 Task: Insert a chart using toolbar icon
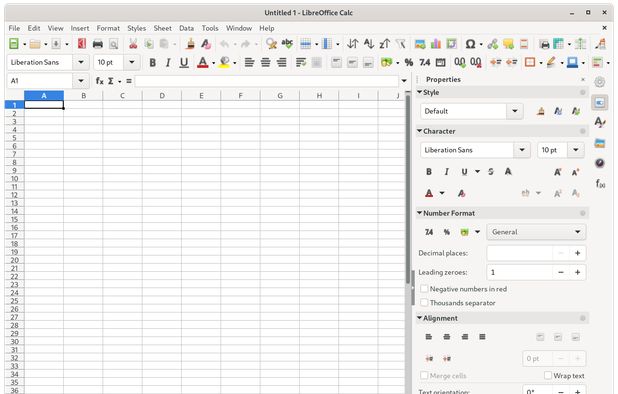tap(436, 44)
